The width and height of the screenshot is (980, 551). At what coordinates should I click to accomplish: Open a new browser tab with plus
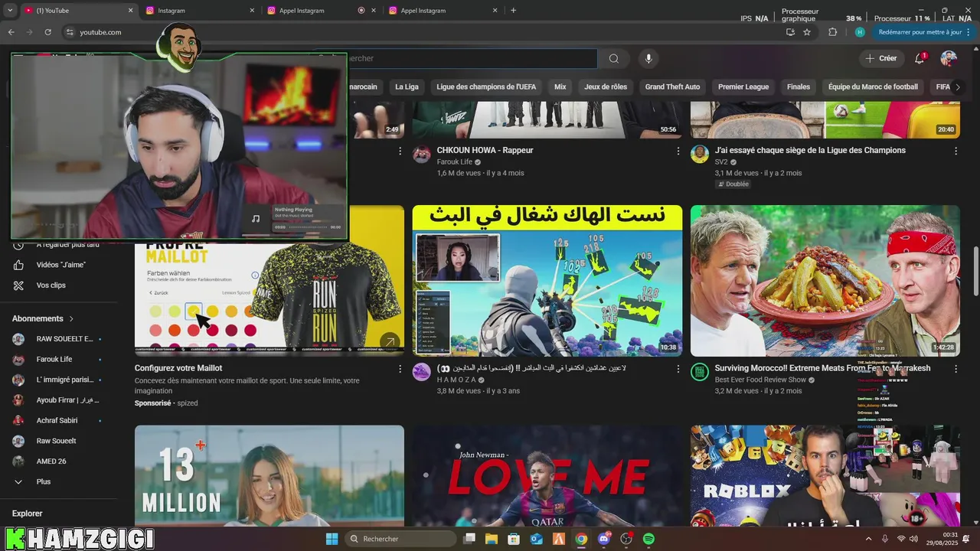tap(513, 10)
